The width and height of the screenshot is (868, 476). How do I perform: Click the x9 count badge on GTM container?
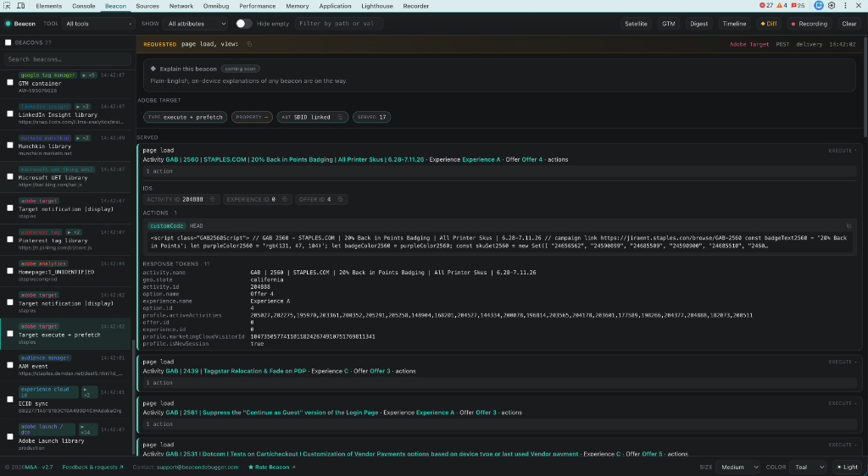(x=88, y=75)
